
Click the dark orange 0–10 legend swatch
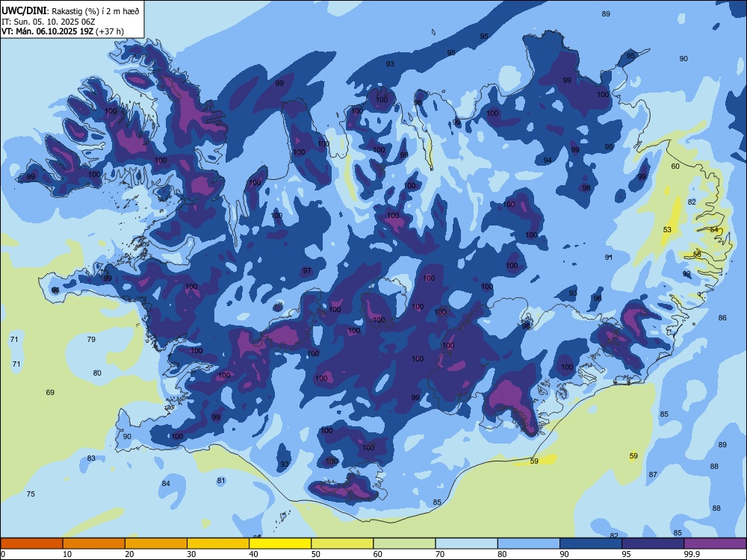tap(31, 544)
